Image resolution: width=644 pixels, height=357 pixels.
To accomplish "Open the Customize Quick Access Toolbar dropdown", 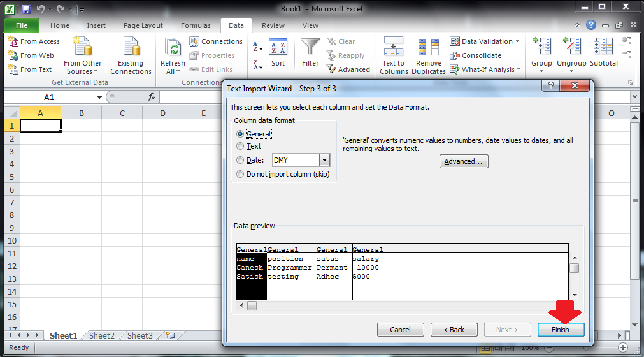I will click(82, 10).
